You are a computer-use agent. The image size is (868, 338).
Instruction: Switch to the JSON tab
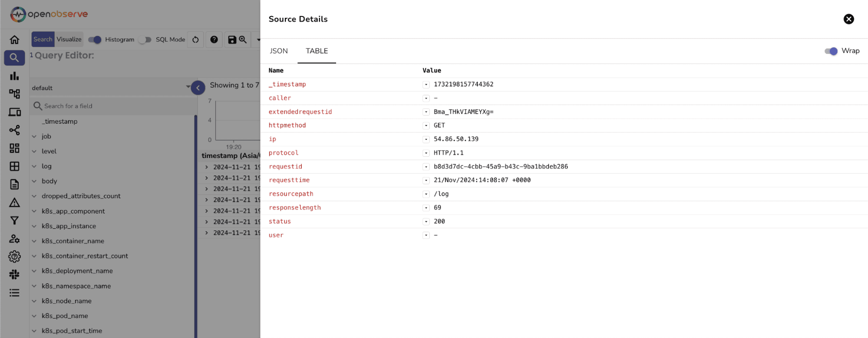pyautogui.click(x=278, y=51)
